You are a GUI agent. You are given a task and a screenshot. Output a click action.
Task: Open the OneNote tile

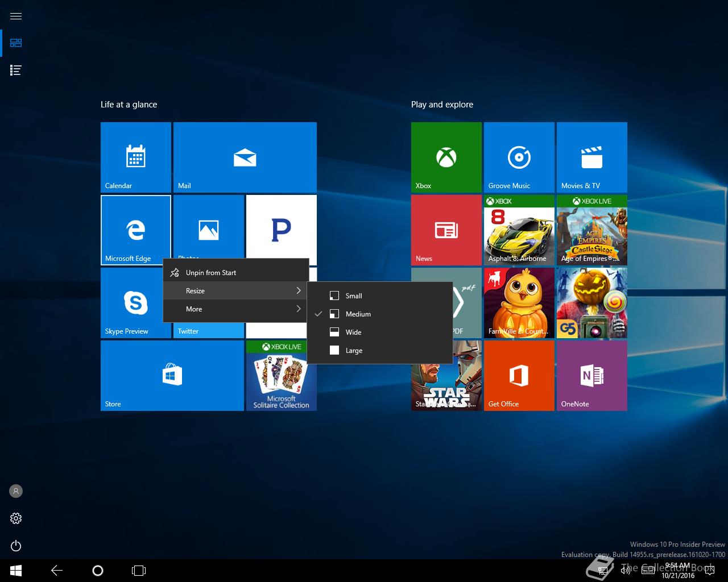592,376
